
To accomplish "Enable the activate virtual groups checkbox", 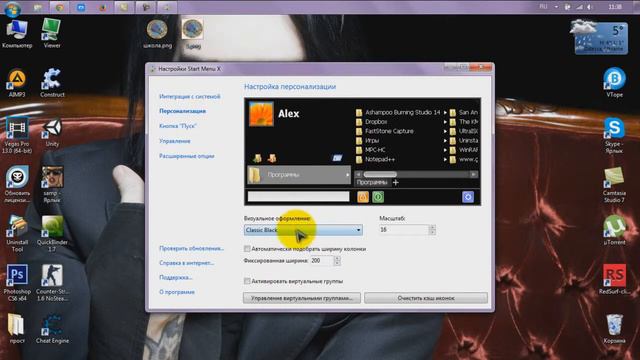I will tap(247, 281).
